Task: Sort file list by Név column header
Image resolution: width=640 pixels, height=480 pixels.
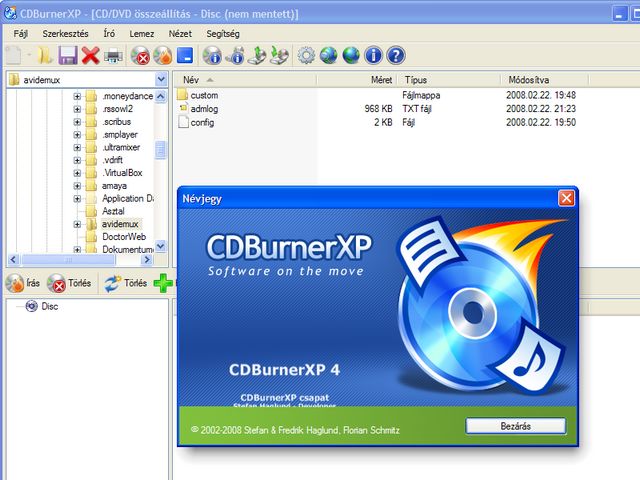Action: coord(245,80)
